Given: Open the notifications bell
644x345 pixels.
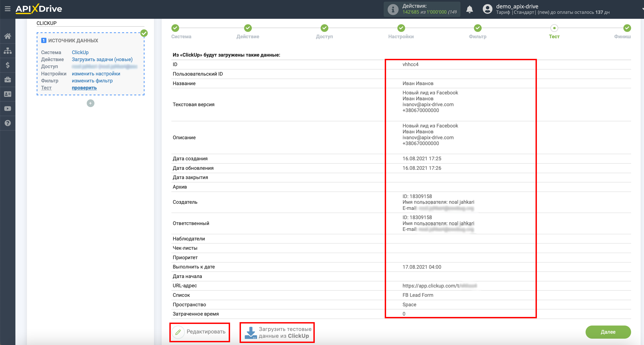Looking at the screenshot, I should point(469,9).
